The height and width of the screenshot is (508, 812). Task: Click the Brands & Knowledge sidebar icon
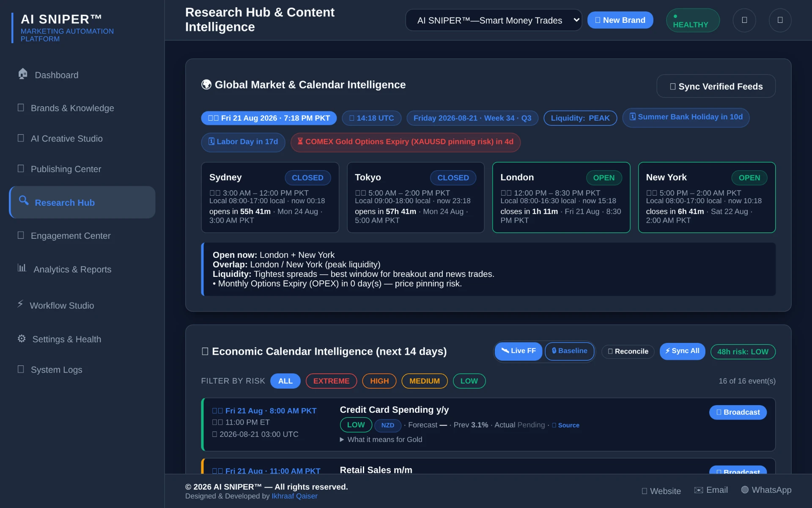click(x=21, y=107)
